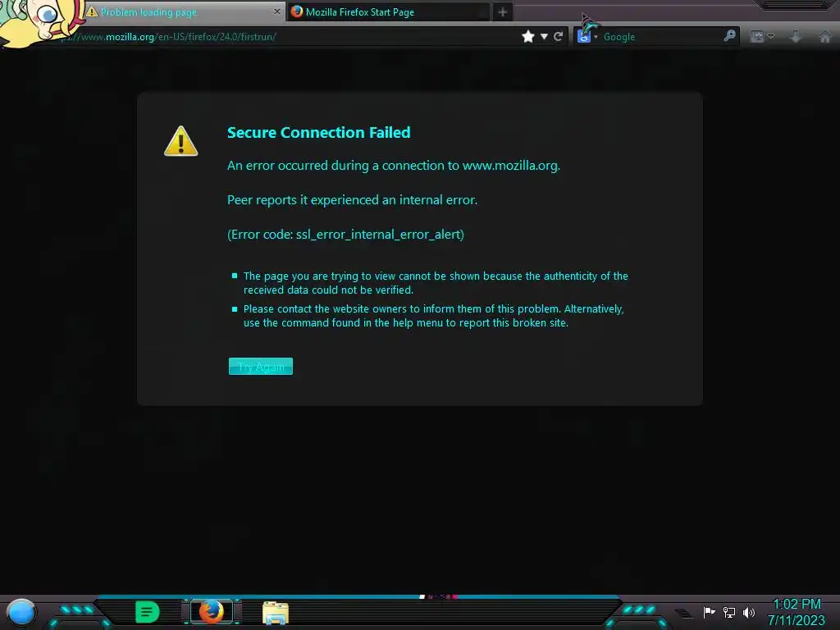Click the Firefox taskbar icon
The image size is (840, 630).
(x=211, y=611)
